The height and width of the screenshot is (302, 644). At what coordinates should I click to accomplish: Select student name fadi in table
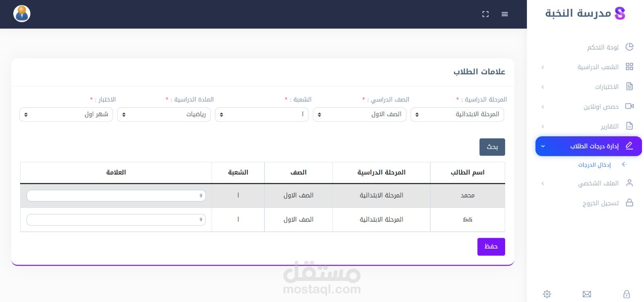click(x=468, y=220)
